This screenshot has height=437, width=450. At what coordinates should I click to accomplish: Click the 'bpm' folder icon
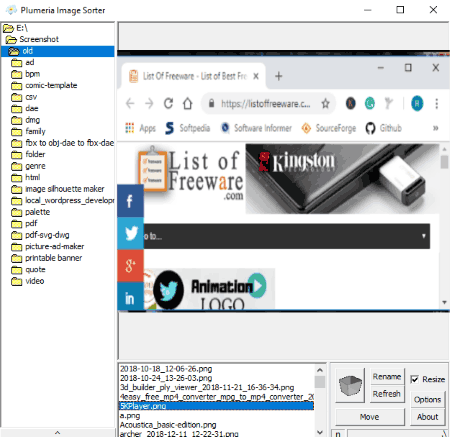(x=16, y=74)
